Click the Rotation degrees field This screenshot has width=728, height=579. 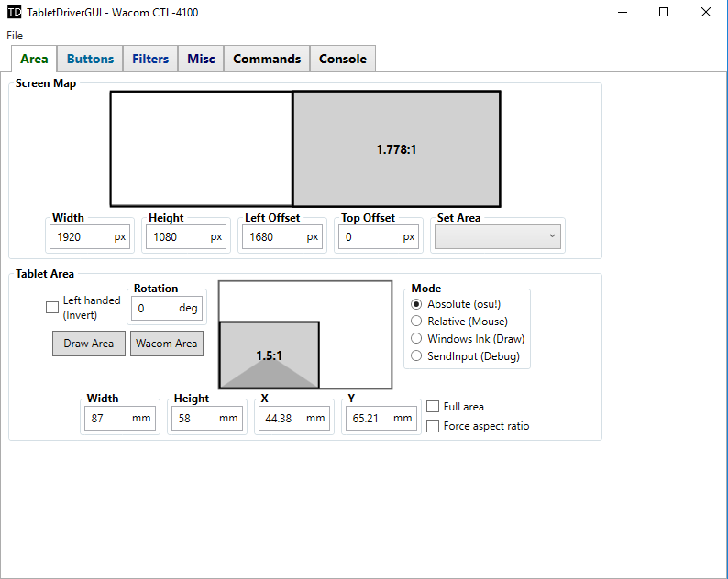click(x=167, y=308)
